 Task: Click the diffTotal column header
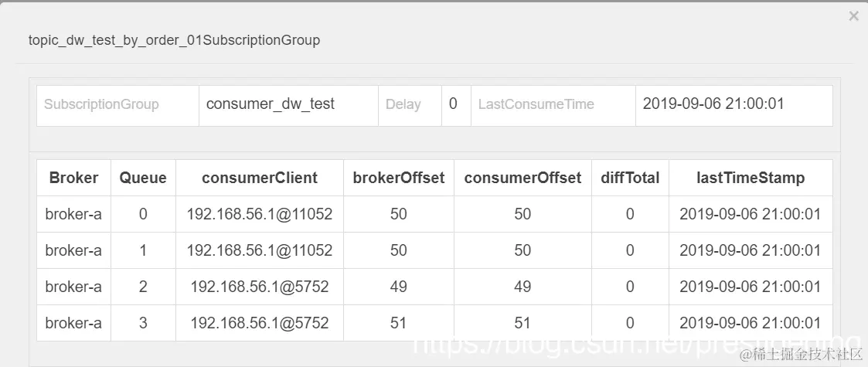(630, 178)
